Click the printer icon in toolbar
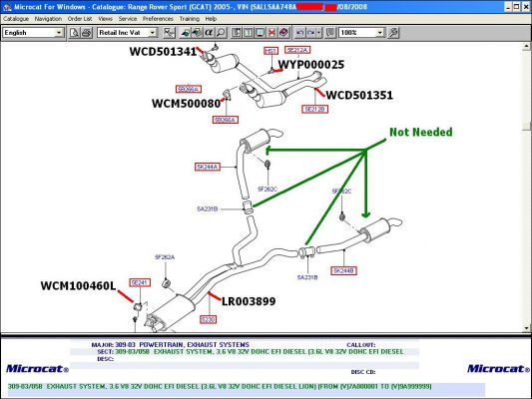The image size is (532, 399). pos(87,33)
